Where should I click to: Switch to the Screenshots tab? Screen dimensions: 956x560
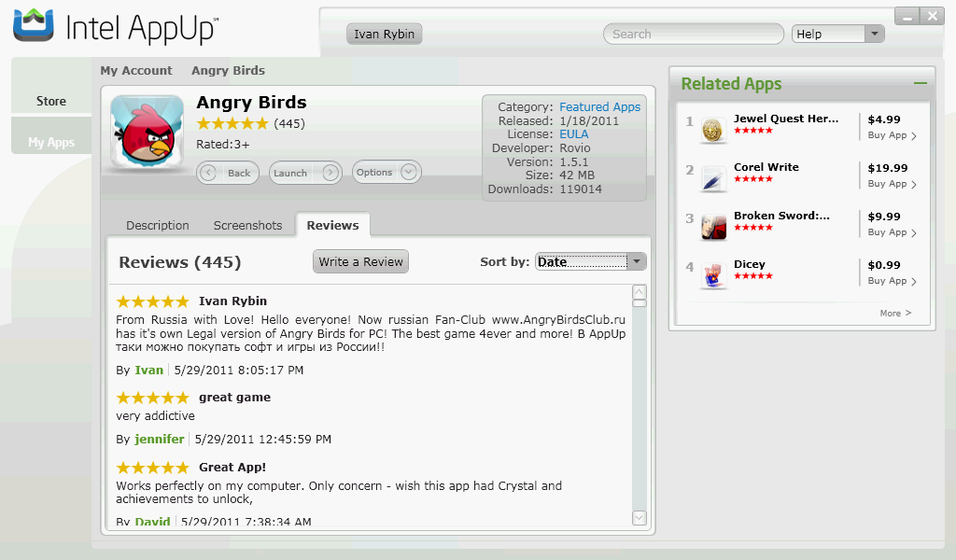[247, 226]
